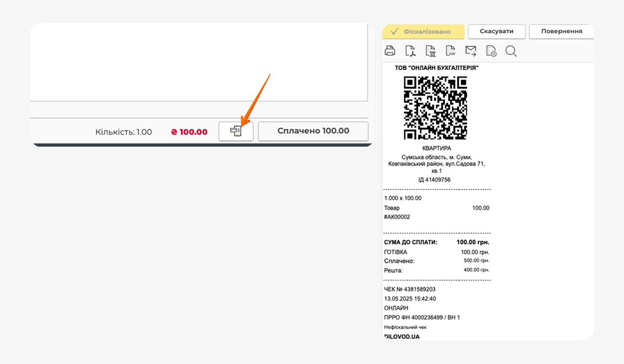Image resolution: width=624 pixels, height=364 pixels.
Task: Click the date 13.05.2025 15:42:40
Action: [410, 299]
